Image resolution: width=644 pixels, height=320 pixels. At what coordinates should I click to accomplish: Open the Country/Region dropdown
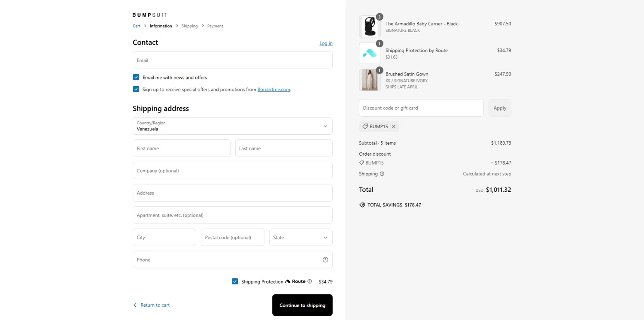[233, 126]
